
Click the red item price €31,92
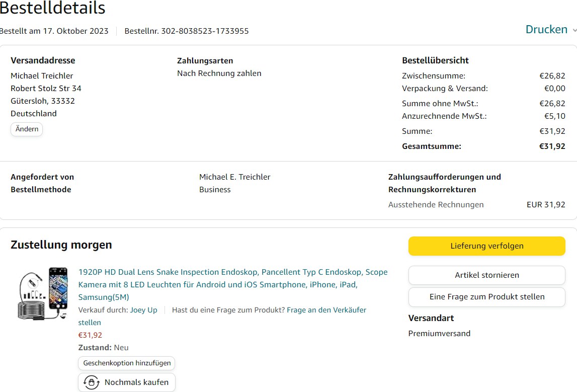point(90,335)
